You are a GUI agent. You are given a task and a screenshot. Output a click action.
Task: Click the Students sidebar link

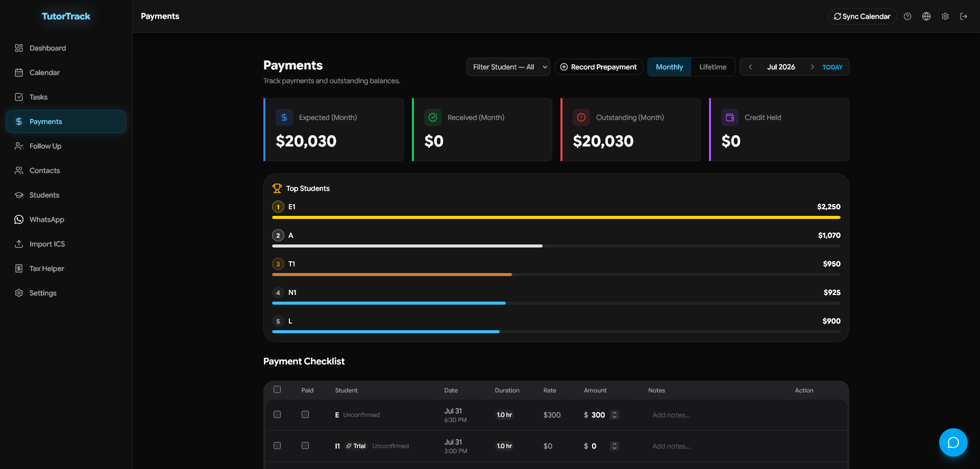[66, 195]
